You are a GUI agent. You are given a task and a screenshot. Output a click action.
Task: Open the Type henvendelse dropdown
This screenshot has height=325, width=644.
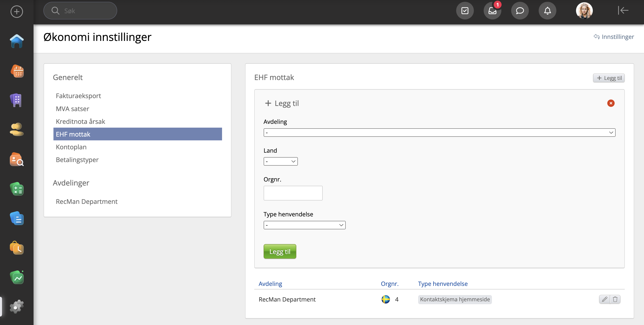pyautogui.click(x=304, y=225)
